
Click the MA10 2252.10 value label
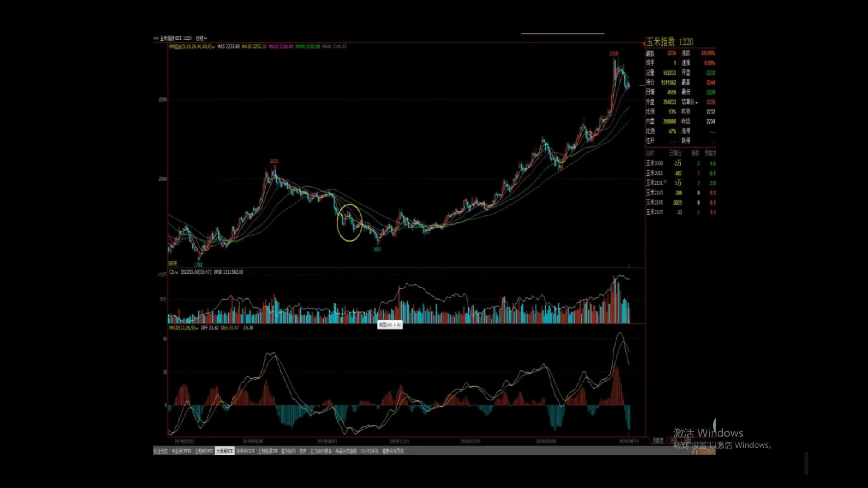pyautogui.click(x=254, y=47)
